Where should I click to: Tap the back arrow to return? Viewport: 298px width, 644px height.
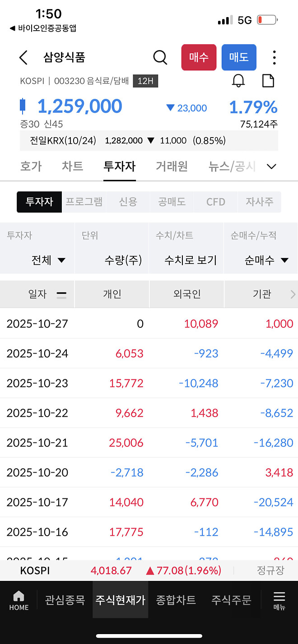click(23, 57)
